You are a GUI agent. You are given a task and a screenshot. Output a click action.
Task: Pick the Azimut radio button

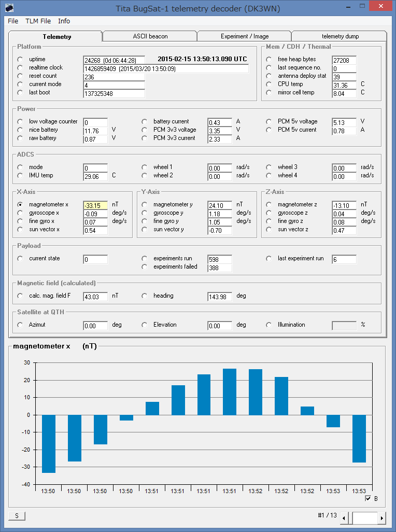[20, 325]
